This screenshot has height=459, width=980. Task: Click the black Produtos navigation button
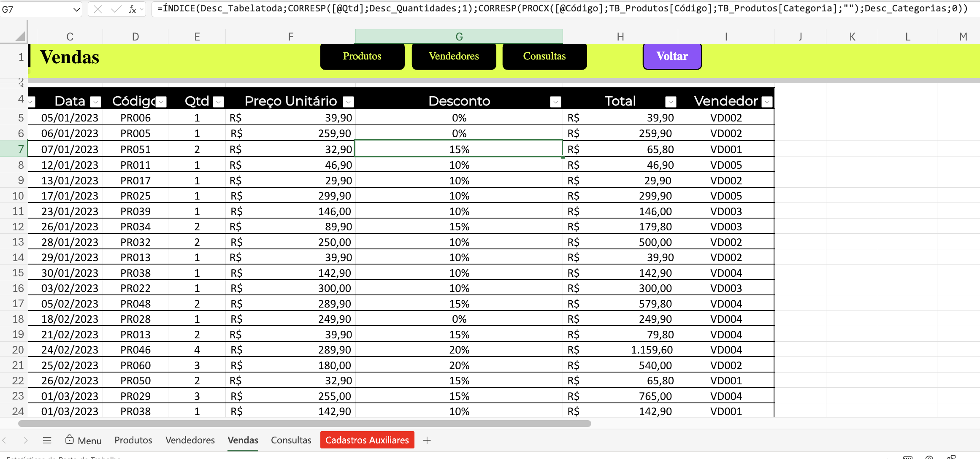coord(362,57)
